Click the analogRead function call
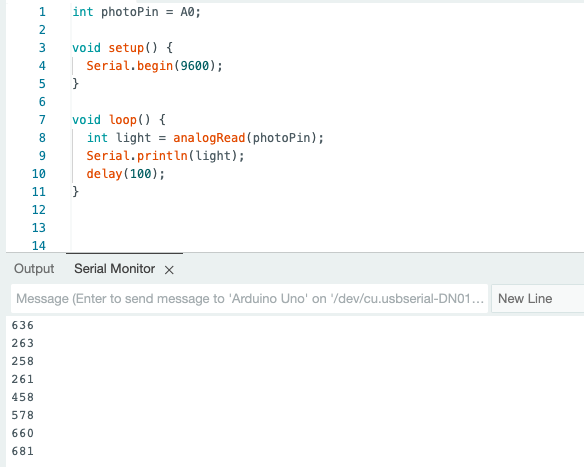 (x=209, y=138)
